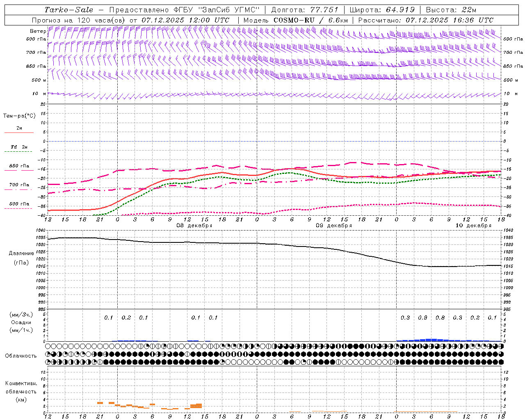Image resolution: width=525 pixels, height=420 pixels.
Task: Click the computed time "Рассчитано: 07.12.2025 16:36 UTC"
Action: click(x=426, y=20)
